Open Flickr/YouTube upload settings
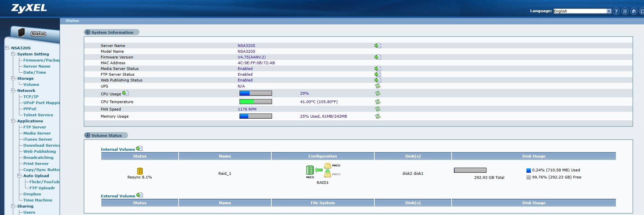This screenshot has width=644, height=215. point(44,182)
